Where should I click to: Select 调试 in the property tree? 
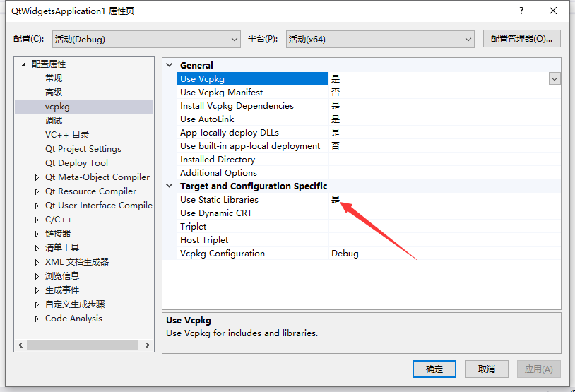[54, 121]
